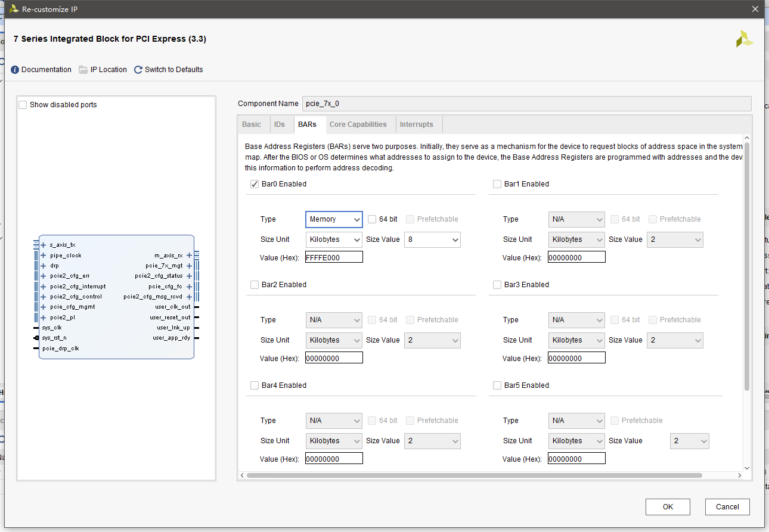Click the Component Name field
This screenshot has height=532, width=769.
[x=527, y=104]
